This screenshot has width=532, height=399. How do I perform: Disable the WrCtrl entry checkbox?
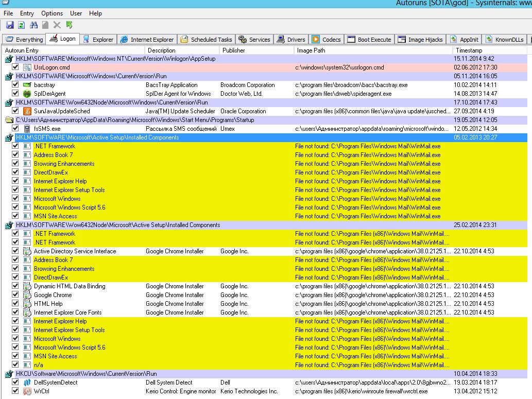click(x=15, y=391)
